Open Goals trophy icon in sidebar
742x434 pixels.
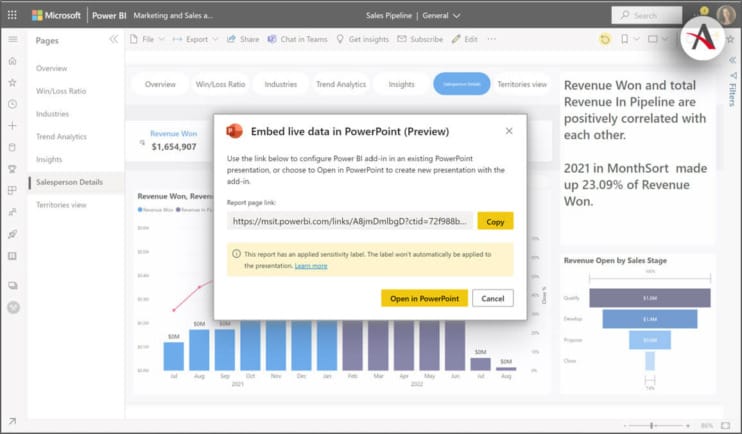pos(13,169)
